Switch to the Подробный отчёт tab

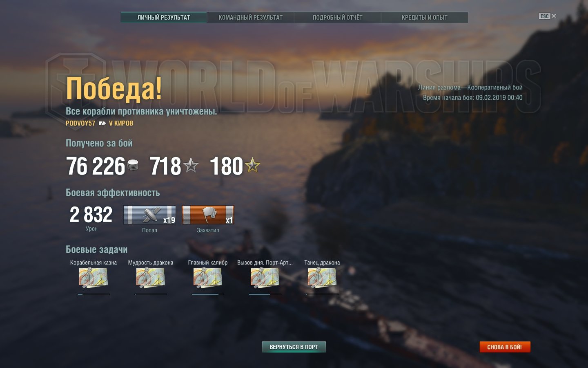(x=337, y=17)
